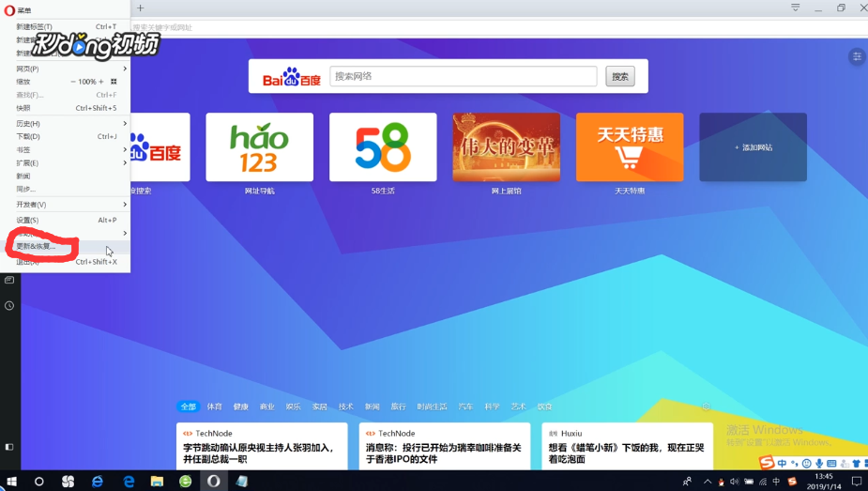Click the Sogou toolbar emoji icon
This screenshot has height=491, width=868.
point(807,463)
